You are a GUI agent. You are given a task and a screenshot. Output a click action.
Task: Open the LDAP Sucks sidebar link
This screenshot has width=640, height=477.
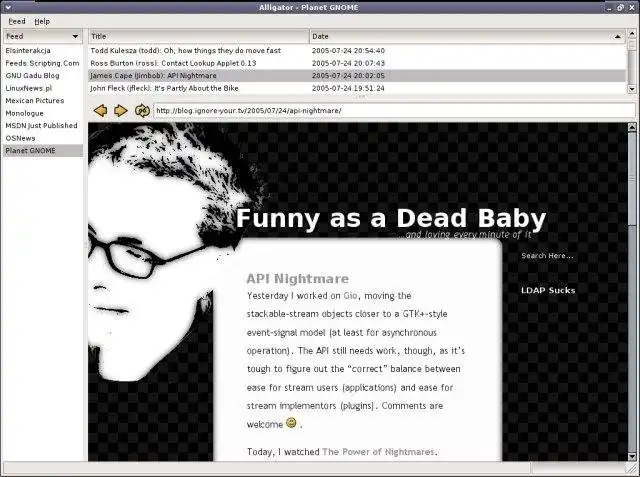click(x=548, y=291)
